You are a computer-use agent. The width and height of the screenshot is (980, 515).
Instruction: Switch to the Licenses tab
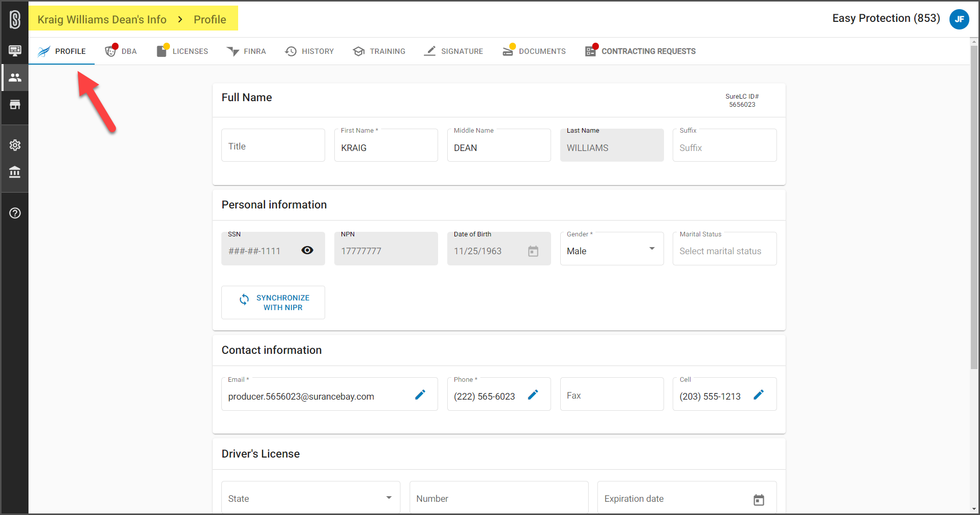182,51
